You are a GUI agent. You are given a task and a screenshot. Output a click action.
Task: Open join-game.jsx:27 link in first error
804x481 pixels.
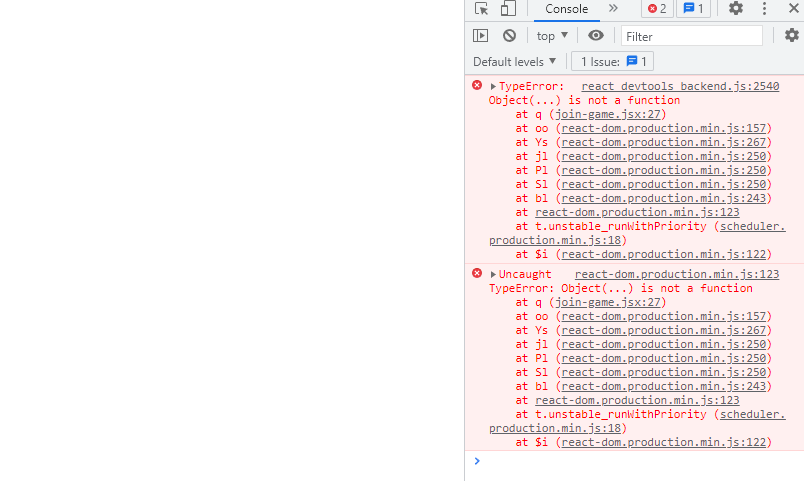608,114
